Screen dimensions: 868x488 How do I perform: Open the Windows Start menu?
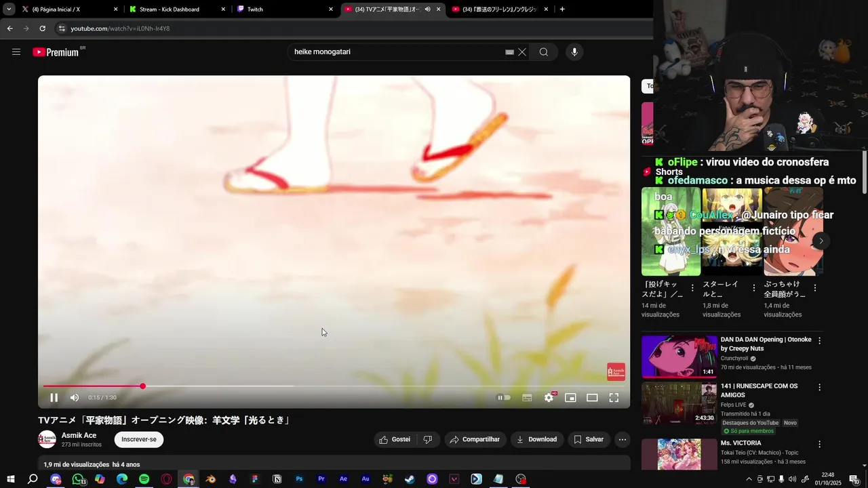(x=10, y=479)
